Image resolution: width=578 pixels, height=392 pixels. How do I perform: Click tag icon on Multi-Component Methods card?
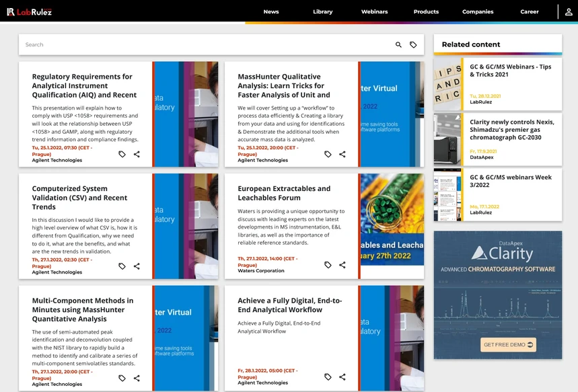122,378
